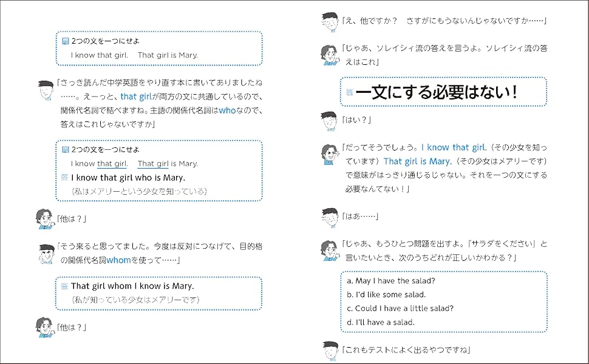Click teacher avatar beside 'だってそうでしょう' paragraph
Screen dimensions: 589x364
(x=330, y=154)
